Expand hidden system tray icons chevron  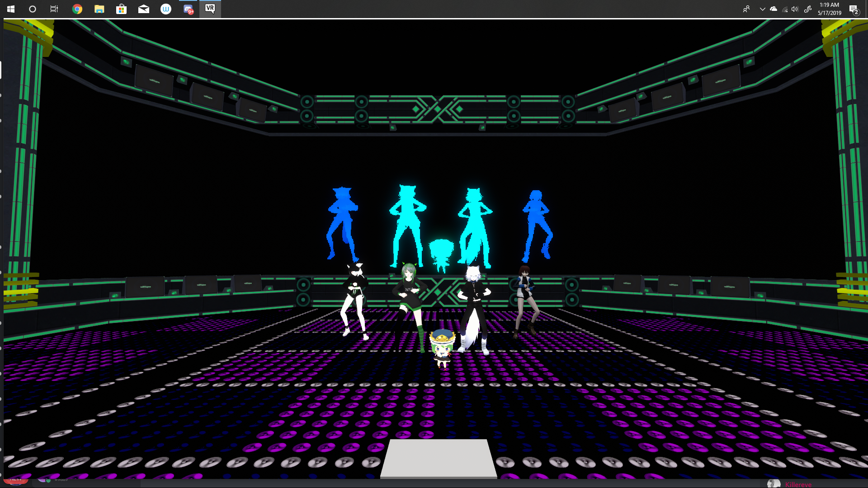click(x=762, y=9)
